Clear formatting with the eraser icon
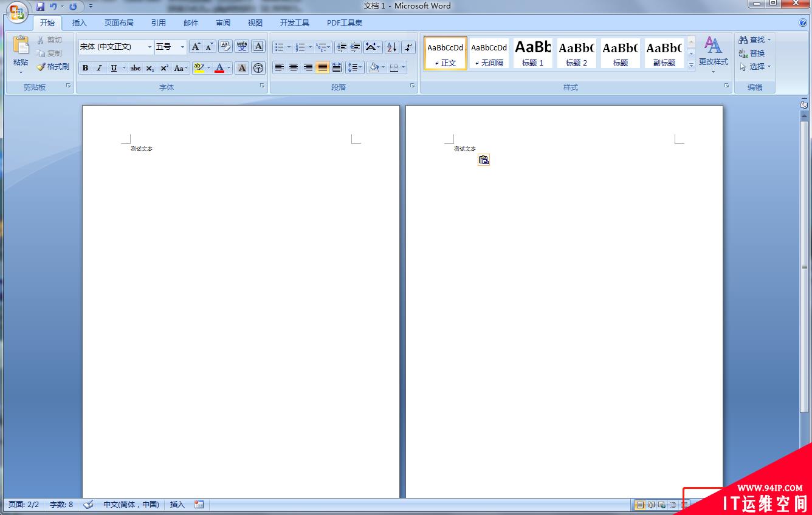This screenshot has width=812, height=515. point(225,47)
